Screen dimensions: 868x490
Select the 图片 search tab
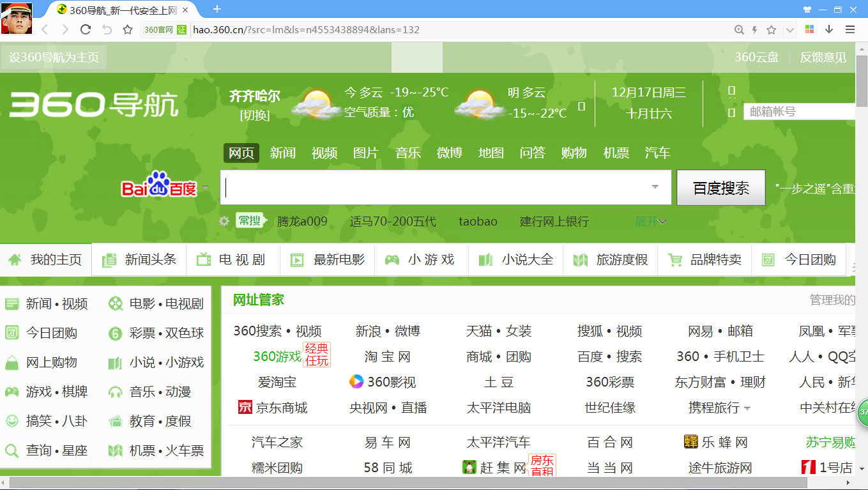point(366,153)
